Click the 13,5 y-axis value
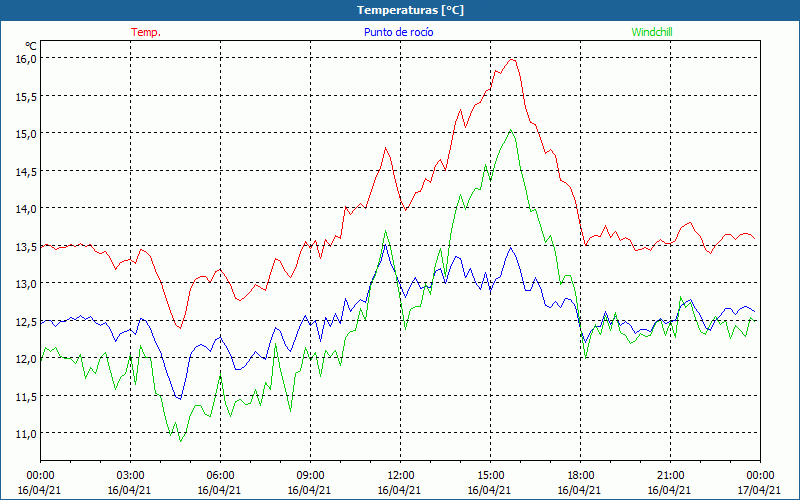Viewport: 800px width, 500px height. [26, 246]
